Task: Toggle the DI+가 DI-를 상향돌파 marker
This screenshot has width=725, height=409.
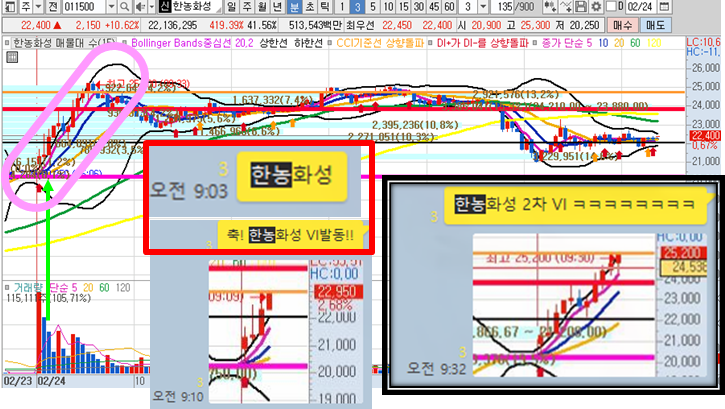Action: (430, 43)
